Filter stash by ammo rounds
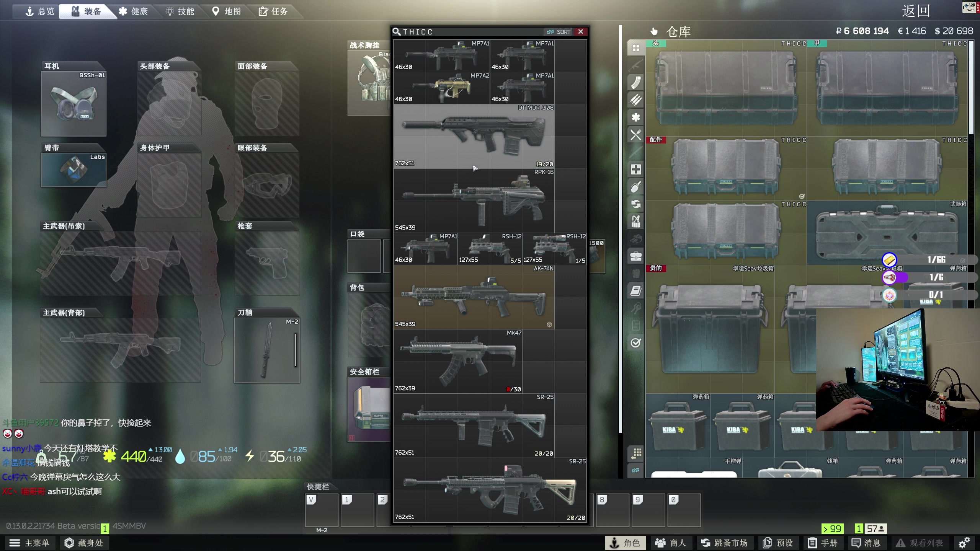 tap(636, 100)
